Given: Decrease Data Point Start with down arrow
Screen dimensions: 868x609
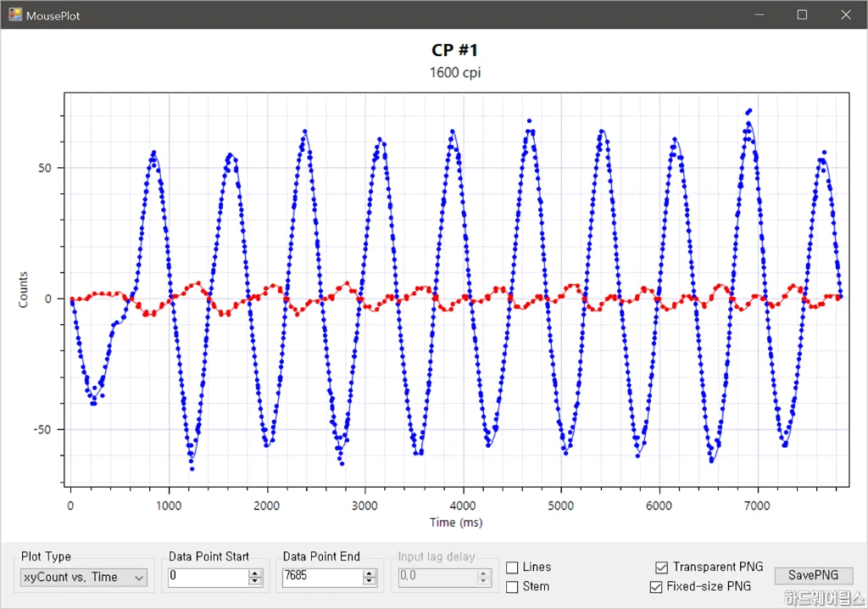Looking at the screenshot, I should click(255, 581).
